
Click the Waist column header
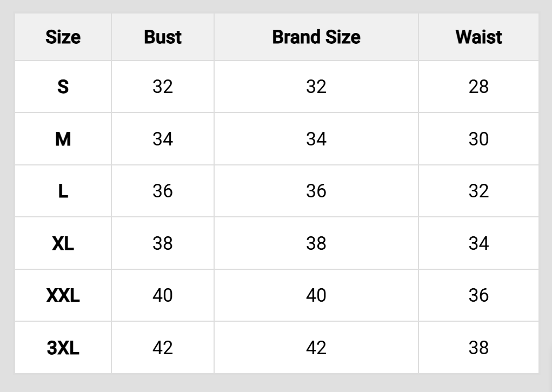pyautogui.click(x=478, y=37)
